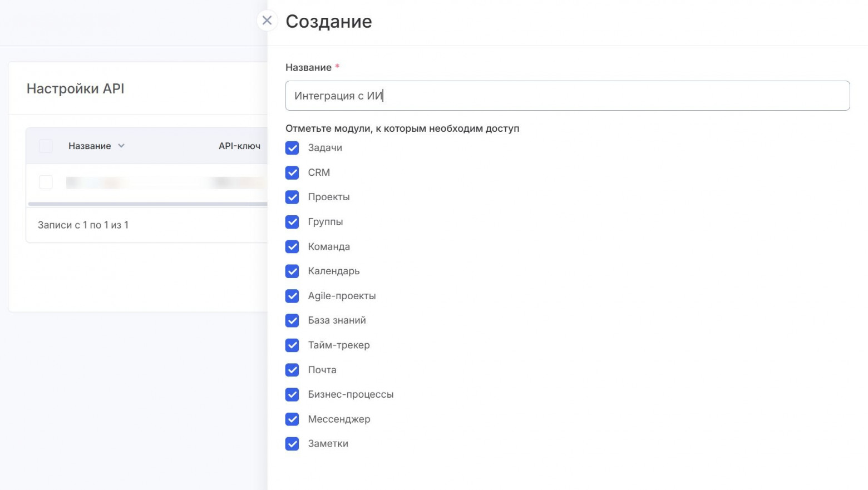Image resolution: width=868 pixels, height=490 pixels.
Task: Toggle the Заметки checkbox
Action: (292, 443)
